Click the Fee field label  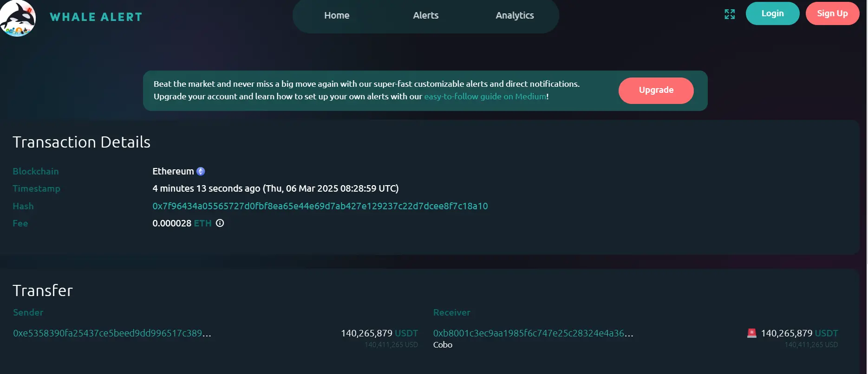(20, 223)
